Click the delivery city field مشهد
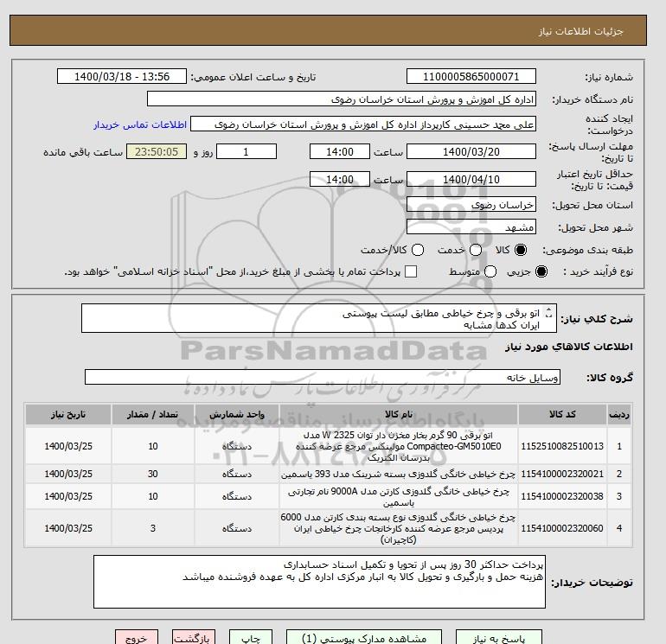Viewport: 666px width, 644px height. pos(471,227)
